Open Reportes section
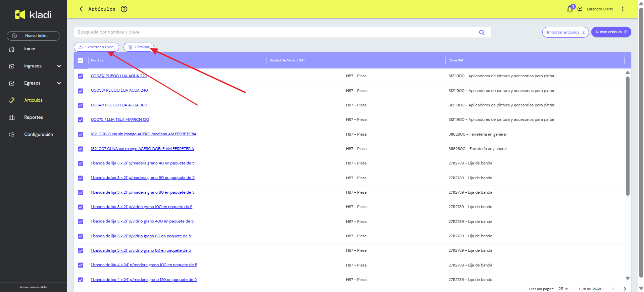The height and width of the screenshot is (292, 644). coord(34,117)
